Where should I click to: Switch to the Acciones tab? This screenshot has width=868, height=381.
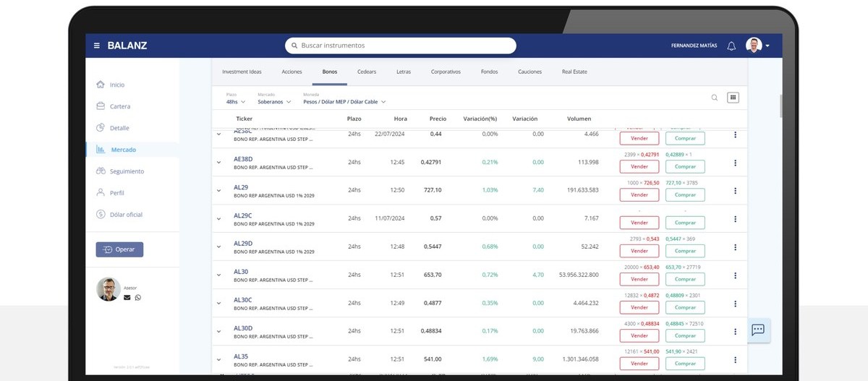click(292, 72)
